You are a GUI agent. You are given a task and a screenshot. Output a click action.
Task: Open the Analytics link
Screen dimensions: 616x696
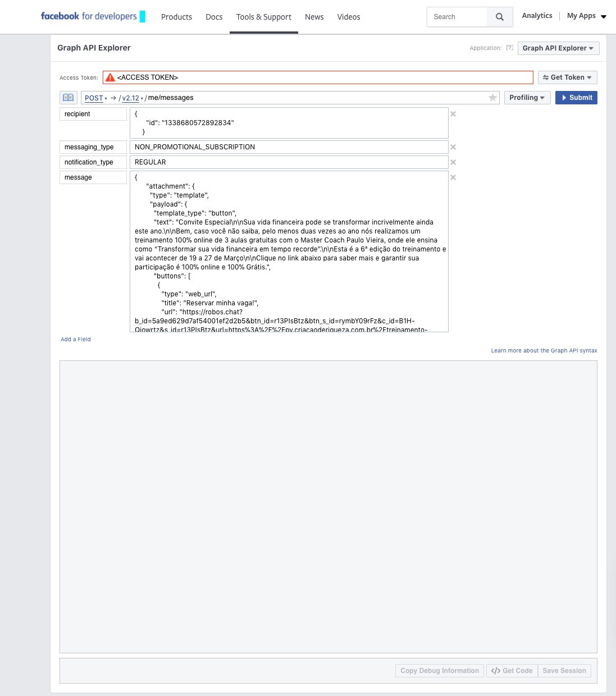pyautogui.click(x=537, y=16)
